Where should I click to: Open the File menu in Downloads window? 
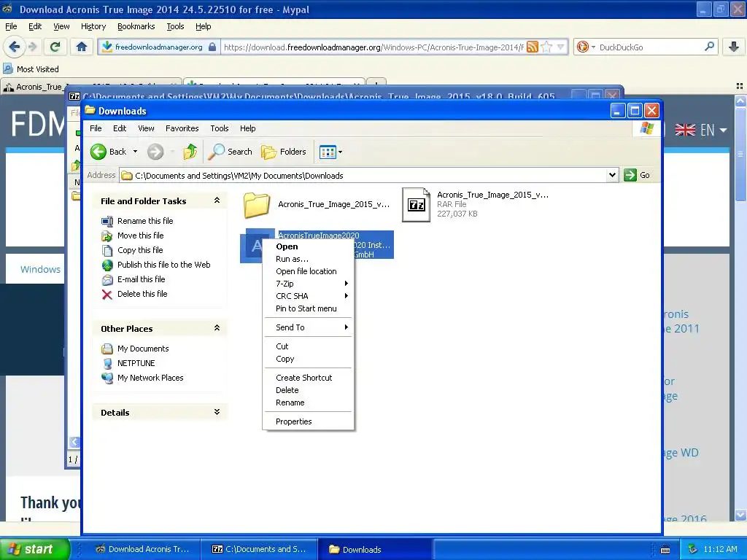[96, 128]
